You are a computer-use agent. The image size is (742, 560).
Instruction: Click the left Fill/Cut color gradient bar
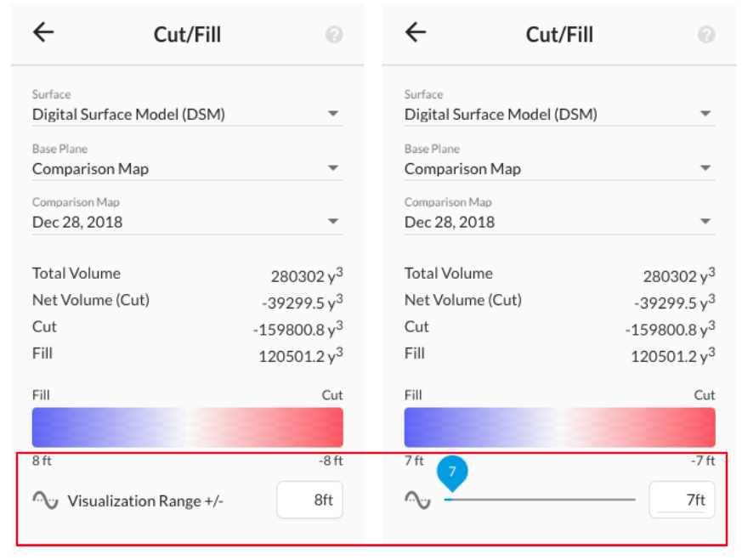pyautogui.click(x=187, y=427)
